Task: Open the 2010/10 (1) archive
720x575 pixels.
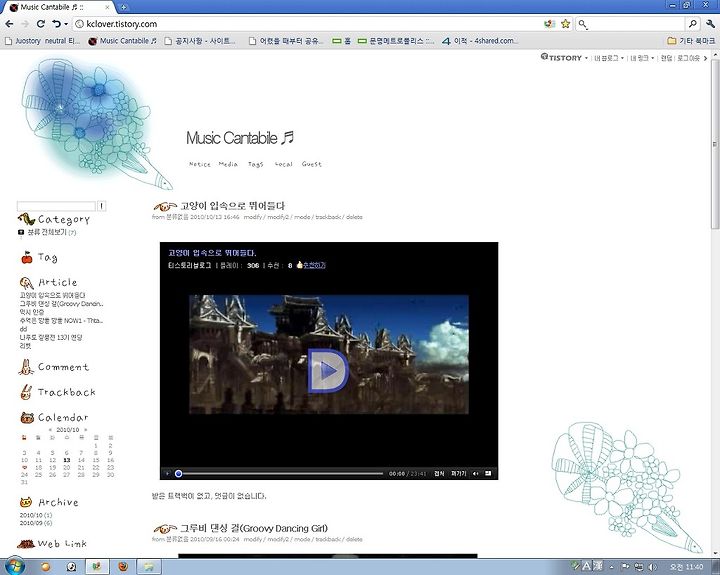Action: [36, 515]
